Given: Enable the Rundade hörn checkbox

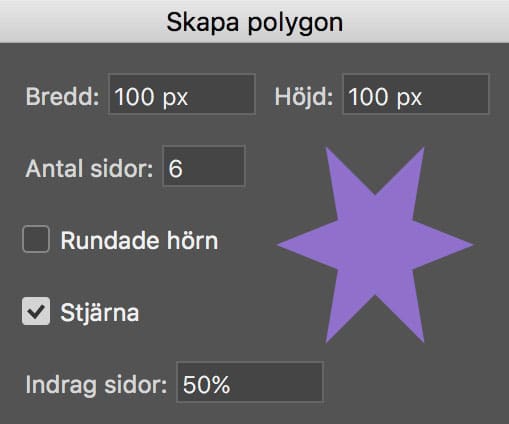Looking at the screenshot, I should [x=36, y=239].
